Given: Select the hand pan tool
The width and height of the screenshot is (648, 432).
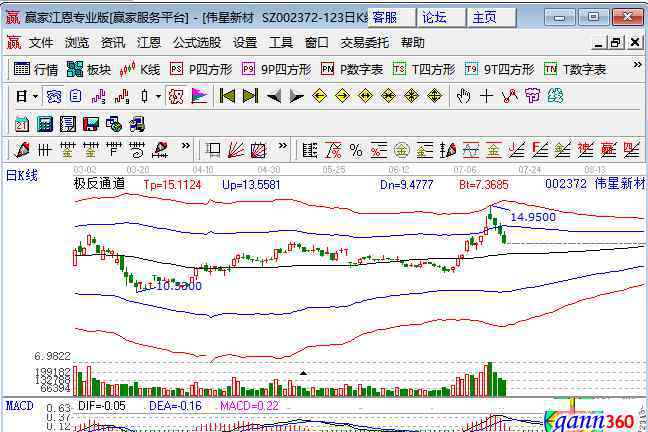Looking at the screenshot, I should [463, 96].
